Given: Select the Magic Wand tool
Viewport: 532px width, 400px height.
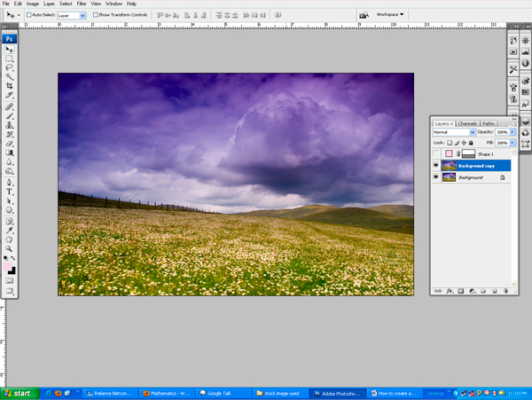Looking at the screenshot, I should click(x=10, y=76).
